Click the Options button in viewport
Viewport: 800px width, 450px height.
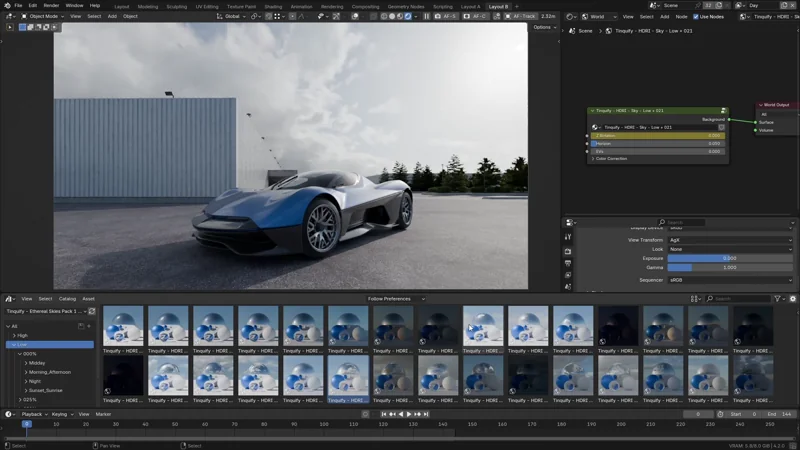[543, 27]
